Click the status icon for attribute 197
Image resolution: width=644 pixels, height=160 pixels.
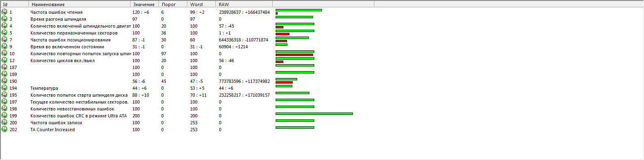coord(4,102)
